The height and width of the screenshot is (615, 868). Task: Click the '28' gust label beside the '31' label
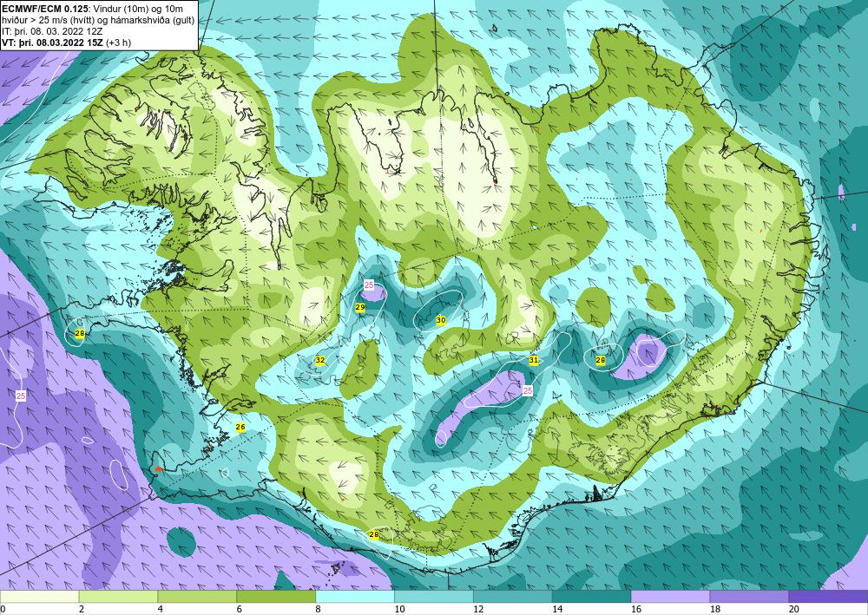click(x=601, y=360)
